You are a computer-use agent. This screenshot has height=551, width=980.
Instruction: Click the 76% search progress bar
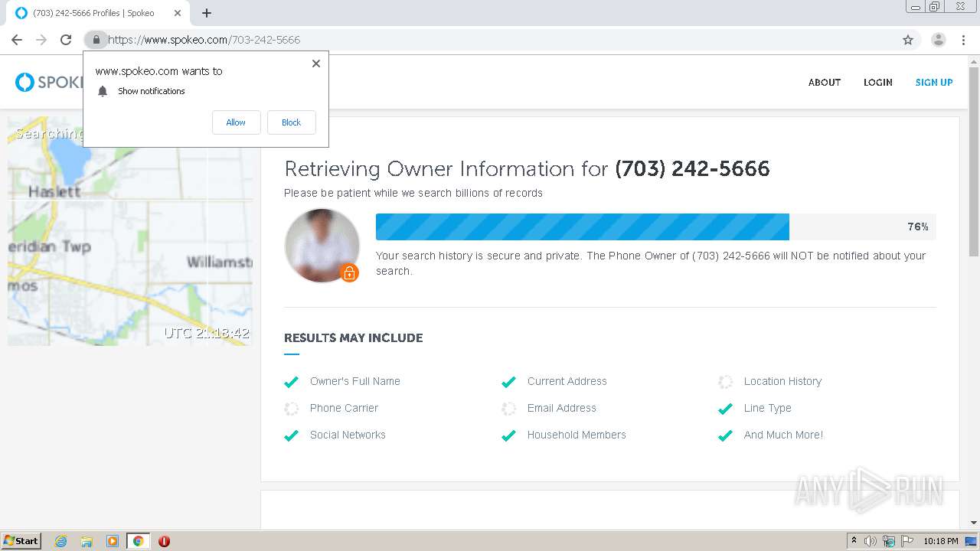pyautogui.click(x=655, y=227)
